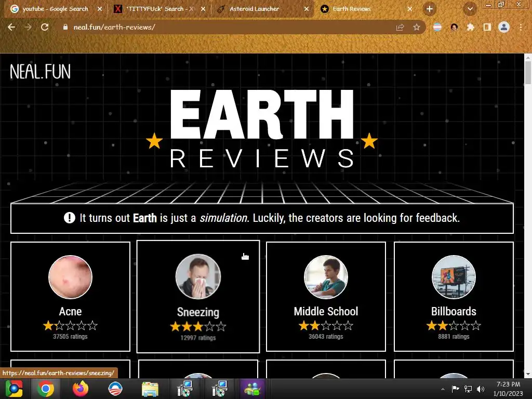The width and height of the screenshot is (532, 399).
Task: Click the Acne star rating row
Action: click(70, 326)
